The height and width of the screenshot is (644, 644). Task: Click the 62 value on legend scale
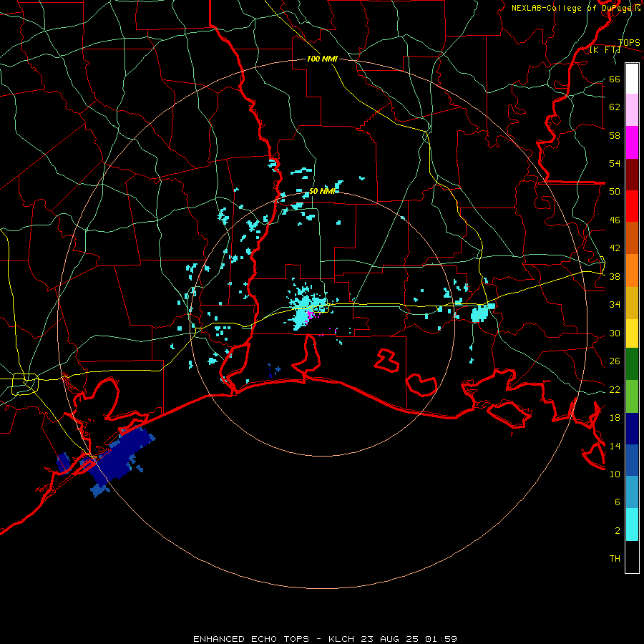615,107
